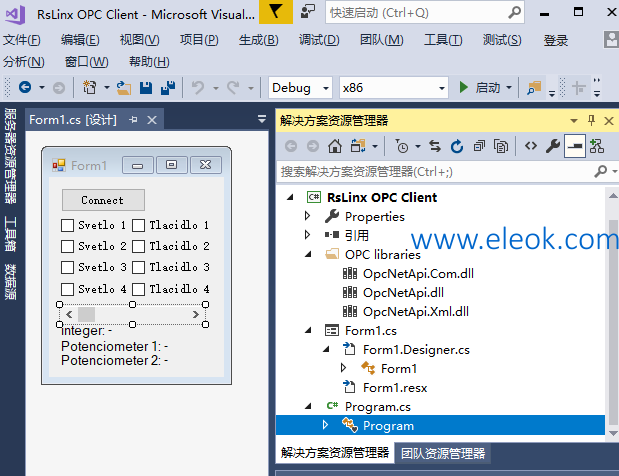
Task: Check the Svetlo 4 checkbox
Action: click(x=68, y=289)
